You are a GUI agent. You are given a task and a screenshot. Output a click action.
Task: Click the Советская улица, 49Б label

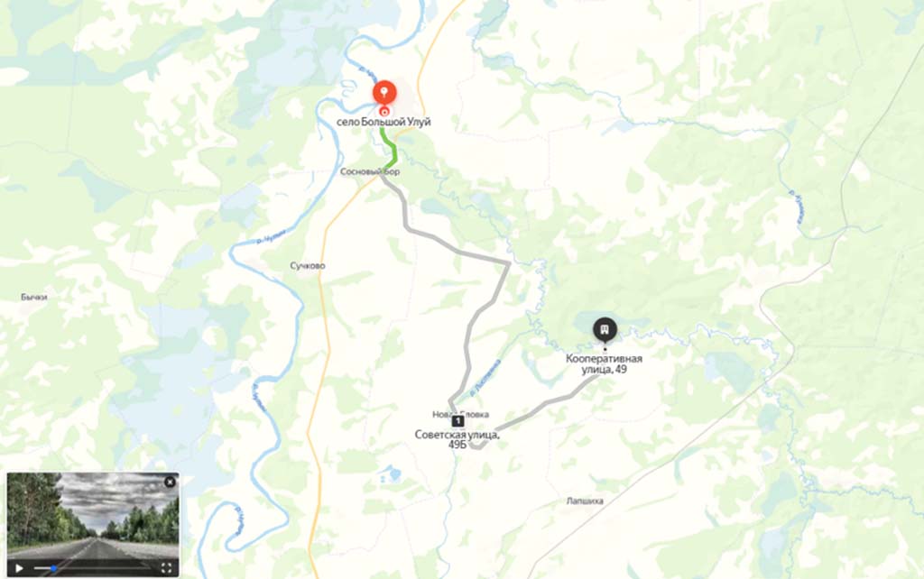(x=457, y=439)
